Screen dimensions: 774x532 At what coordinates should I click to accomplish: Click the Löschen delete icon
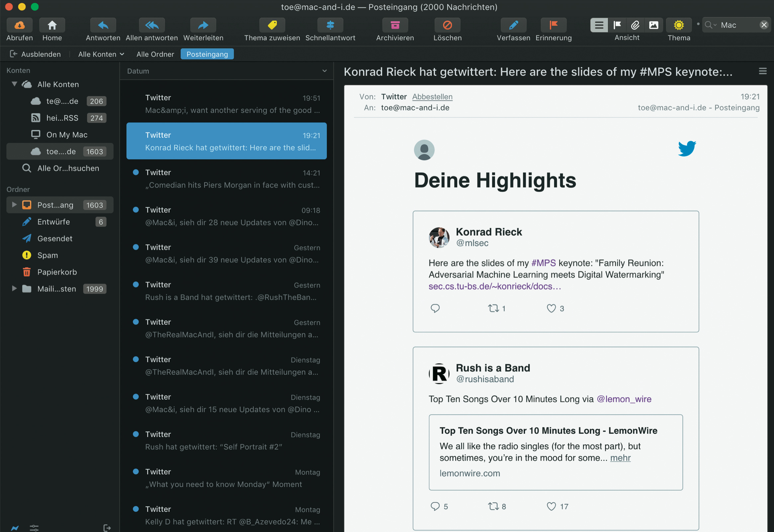point(447,25)
